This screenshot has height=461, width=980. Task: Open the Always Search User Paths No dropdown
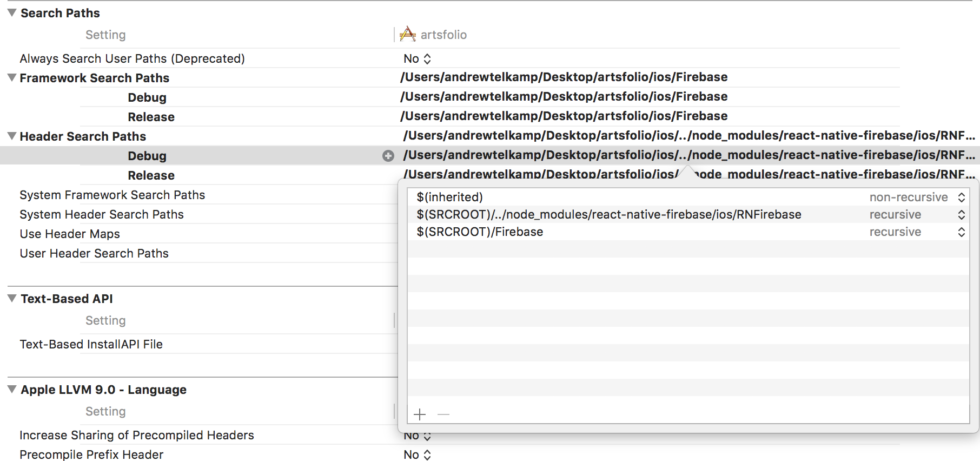click(418, 58)
